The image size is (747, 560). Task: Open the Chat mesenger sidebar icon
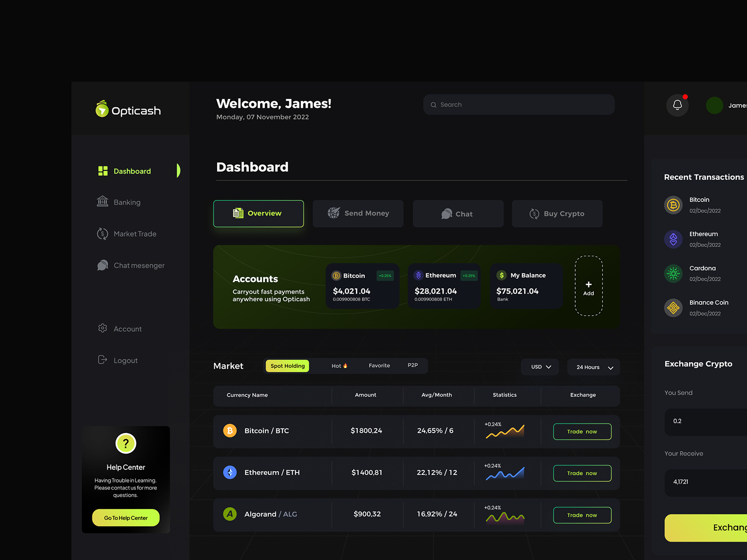[102, 265]
